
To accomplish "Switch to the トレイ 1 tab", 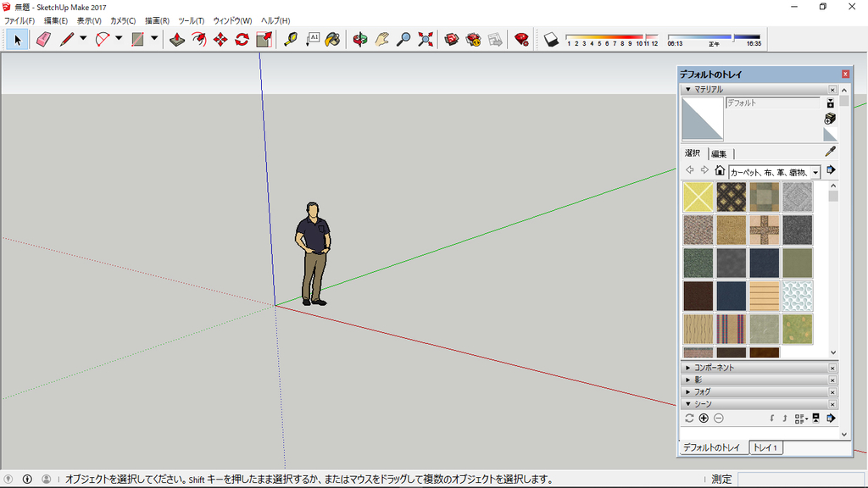I will tap(765, 447).
